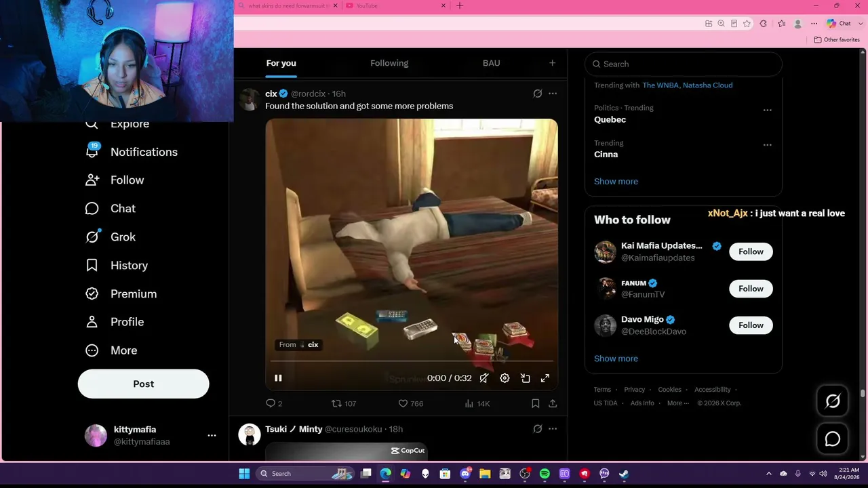
Task: Open video in picture-in-picture mode
Action: (x=525, y=378)
